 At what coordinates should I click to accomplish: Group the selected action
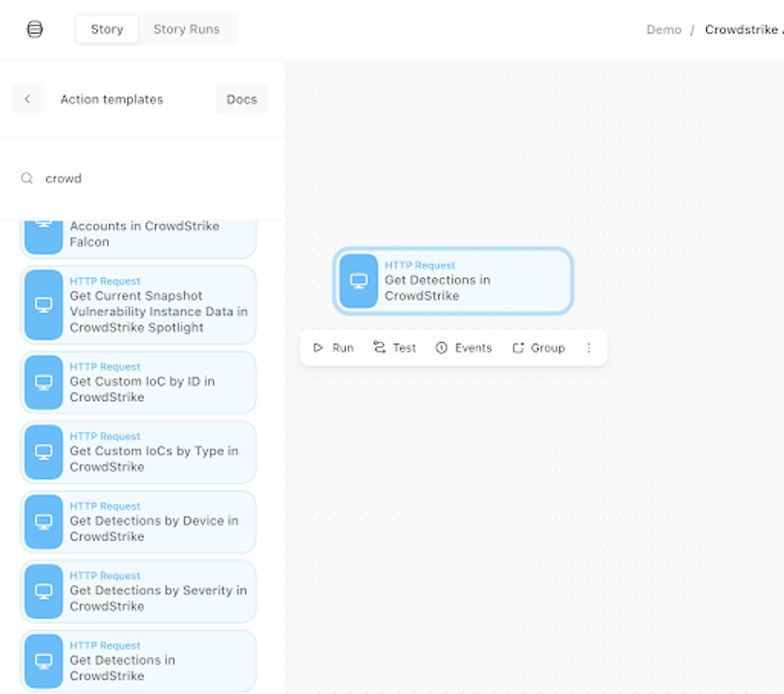pos(538,348)
